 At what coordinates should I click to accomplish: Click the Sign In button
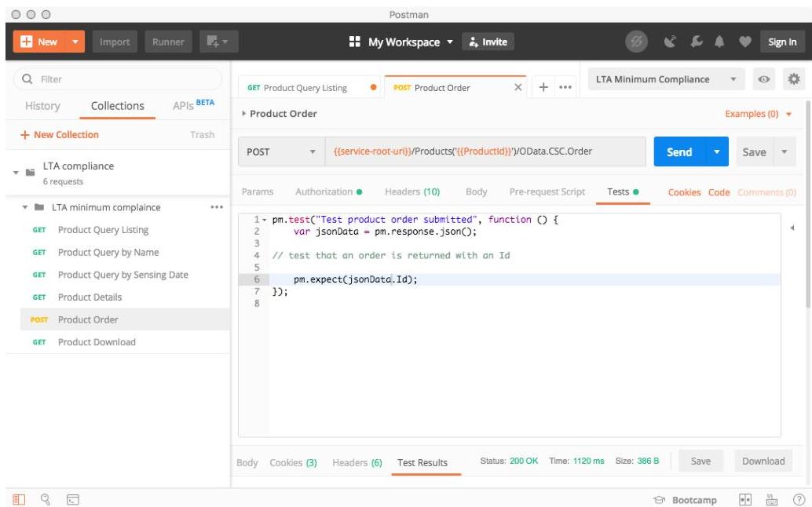tap(782, 42)
